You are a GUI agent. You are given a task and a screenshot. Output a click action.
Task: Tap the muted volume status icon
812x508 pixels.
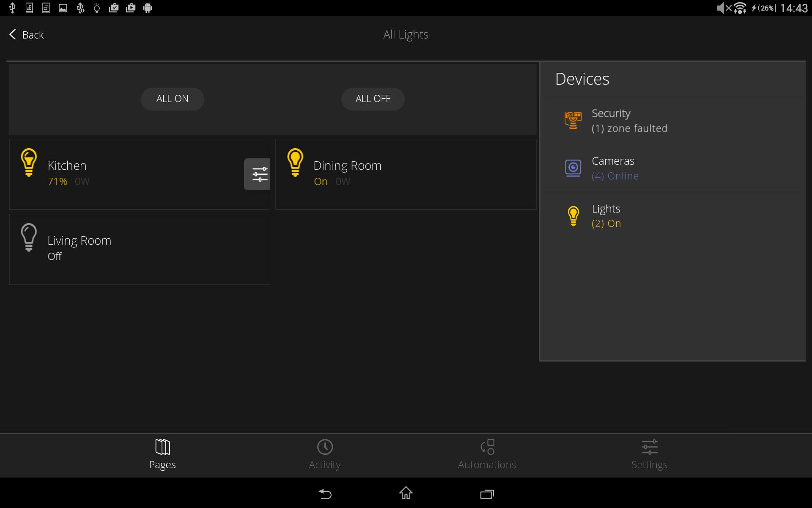tap(724, 8)
